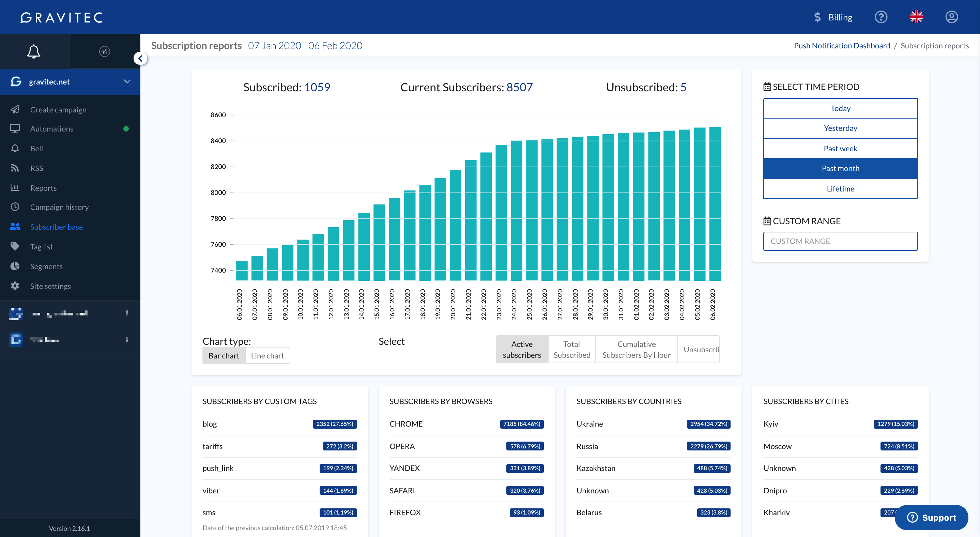Select Cumulative Subscribers By Hour option
The height and width of the screenshot is (537, 980).
[x=637, y=349]
